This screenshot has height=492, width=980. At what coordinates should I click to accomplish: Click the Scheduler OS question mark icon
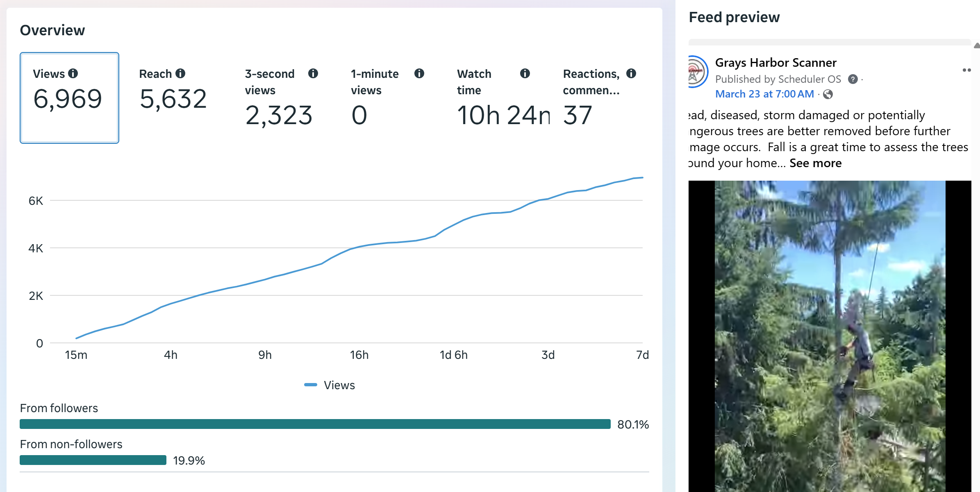(853, 79)
